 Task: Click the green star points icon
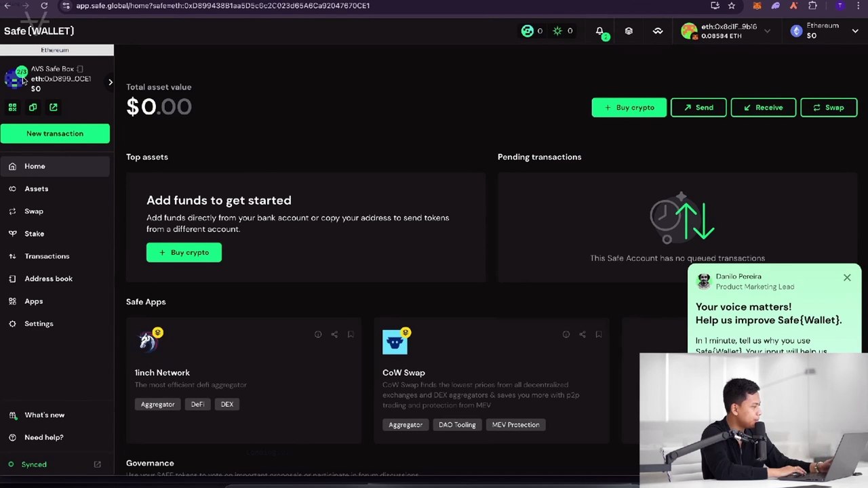click(557, 31)
